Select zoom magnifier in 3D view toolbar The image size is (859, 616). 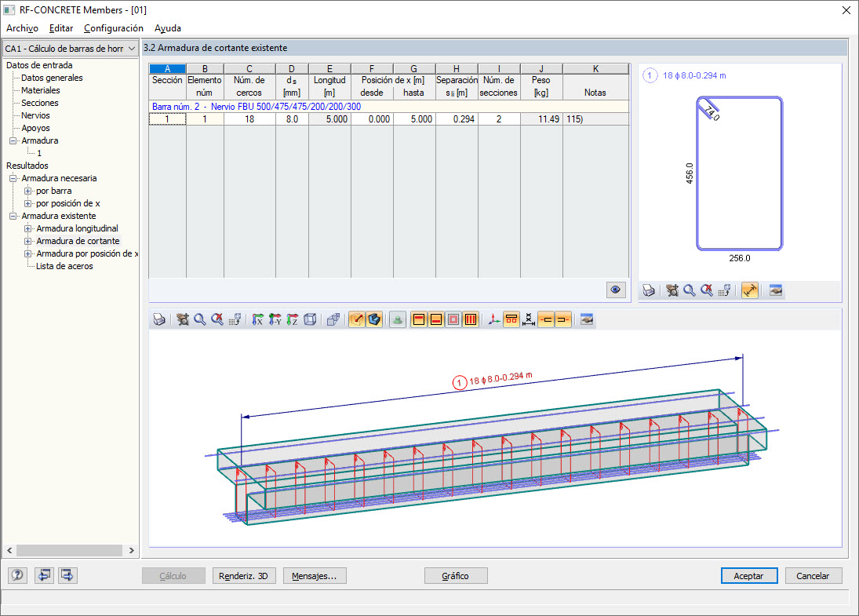click(200, 319)
